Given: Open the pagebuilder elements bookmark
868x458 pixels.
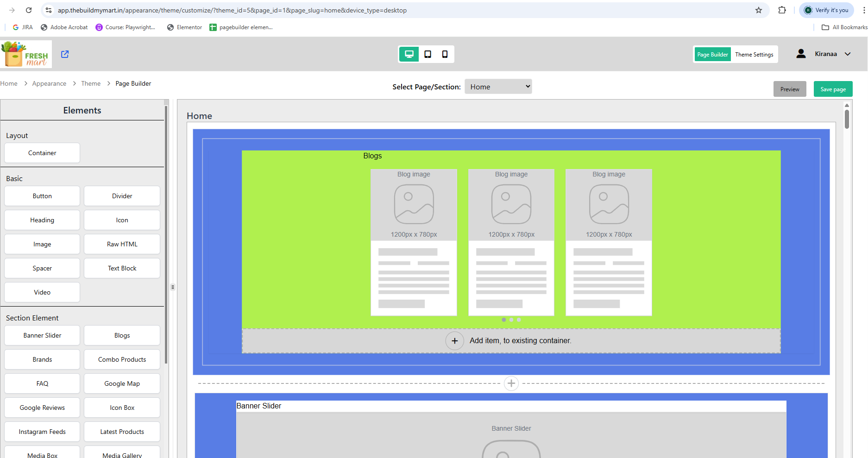Looking at the screenshot, I should (241, 27).
